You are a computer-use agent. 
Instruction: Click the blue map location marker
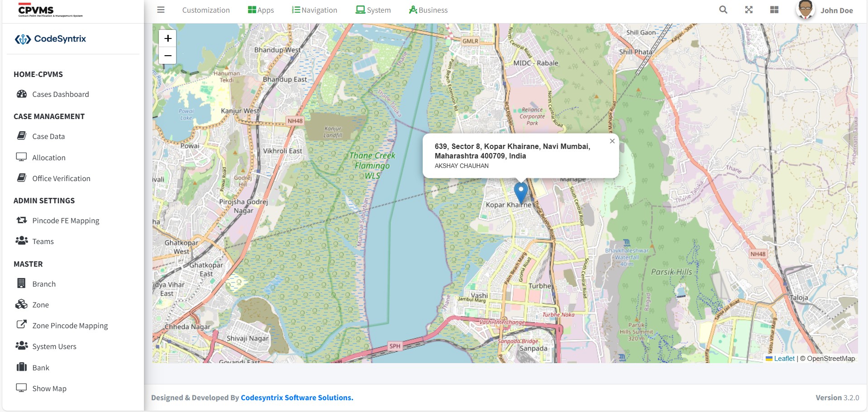[521, 192]
